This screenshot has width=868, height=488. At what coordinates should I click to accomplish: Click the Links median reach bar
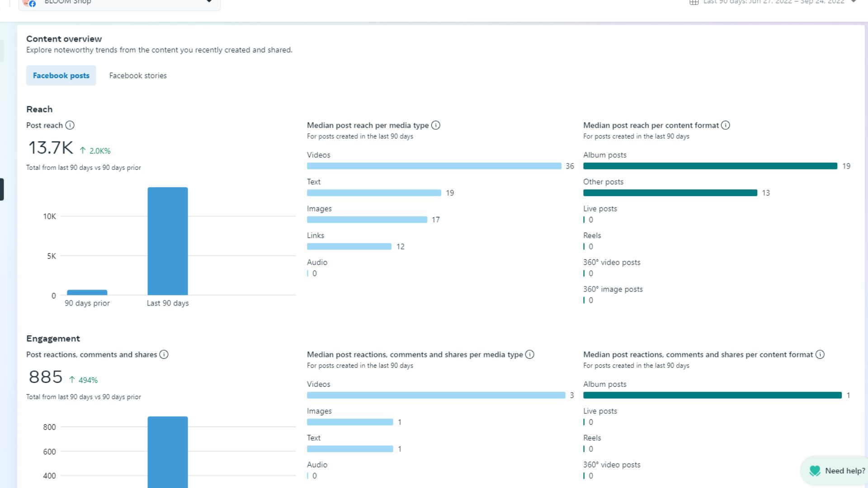349,247
